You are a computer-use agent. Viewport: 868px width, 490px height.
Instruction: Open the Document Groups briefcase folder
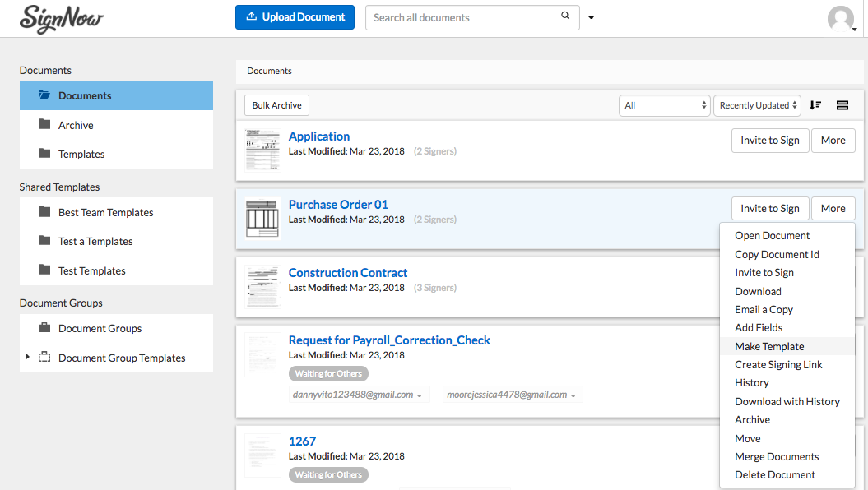coord(100,328)
